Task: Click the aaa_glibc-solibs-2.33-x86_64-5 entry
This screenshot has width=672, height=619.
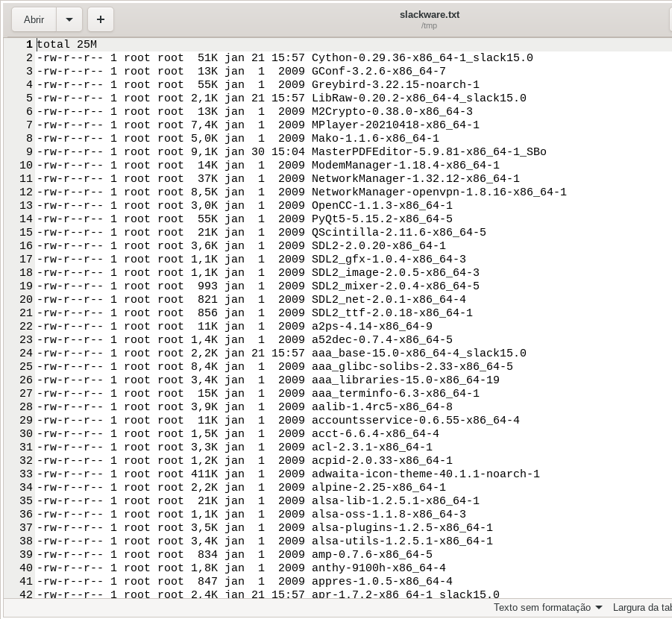Action: click(x=412, y=366)
